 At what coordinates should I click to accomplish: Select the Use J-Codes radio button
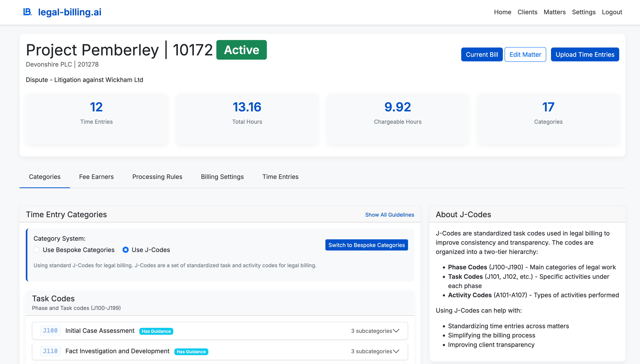(x=126, y=250)
